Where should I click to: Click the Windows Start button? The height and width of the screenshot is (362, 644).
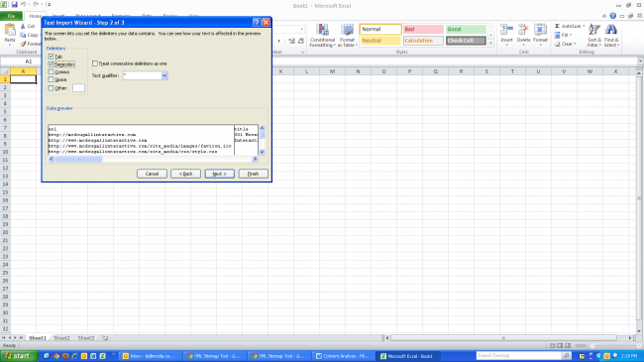point(19,356)
